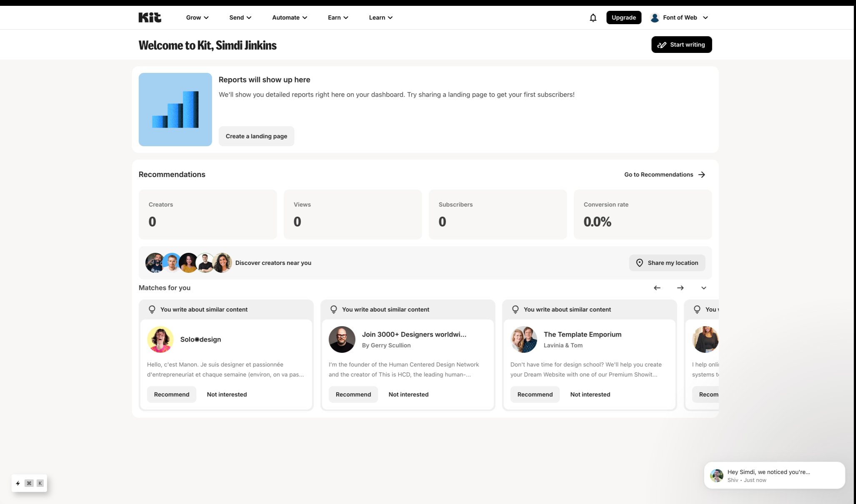Open the Font of Web account dropdown
This screenshot has height=504, width=856.
click(679, 17)
